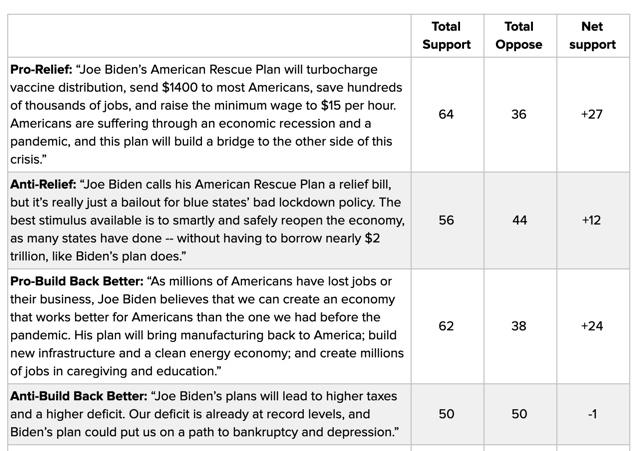Select the Anti-Relief statement text
This screenshot has width=635, height=451.
click(x=207, y=220)
